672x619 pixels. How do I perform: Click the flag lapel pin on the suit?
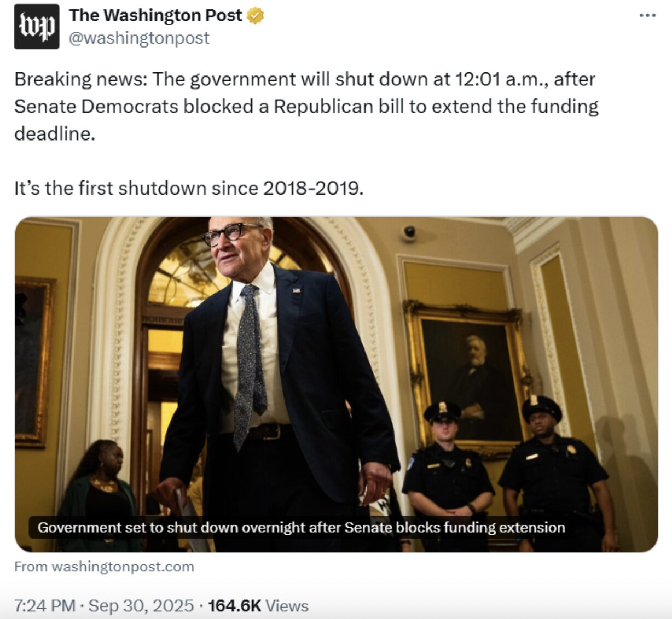296,290
